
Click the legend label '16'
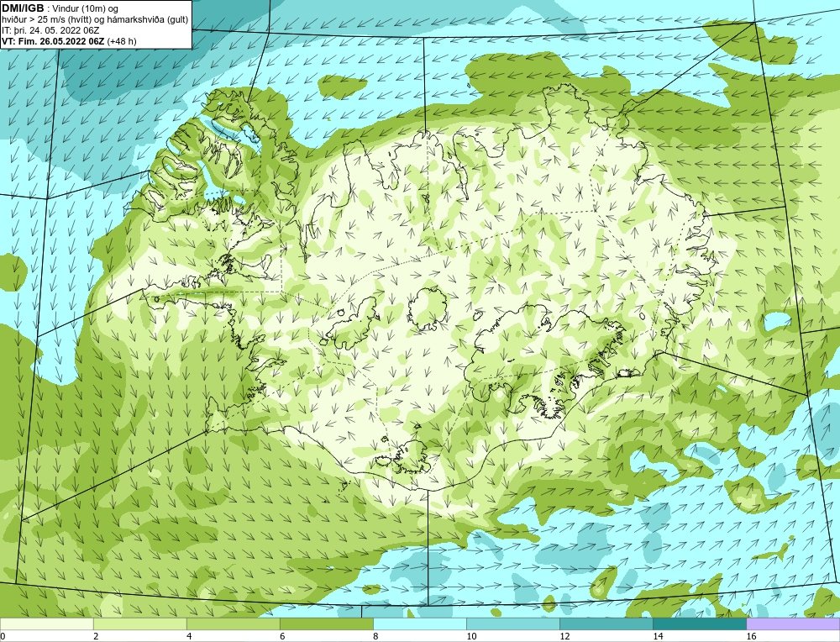pyautogui.click(x=751, y=636)
